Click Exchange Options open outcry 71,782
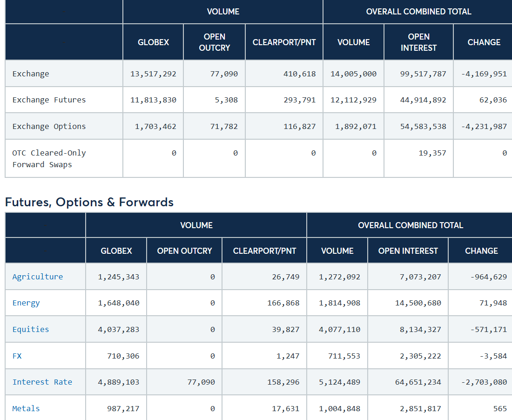 [224, 126]
